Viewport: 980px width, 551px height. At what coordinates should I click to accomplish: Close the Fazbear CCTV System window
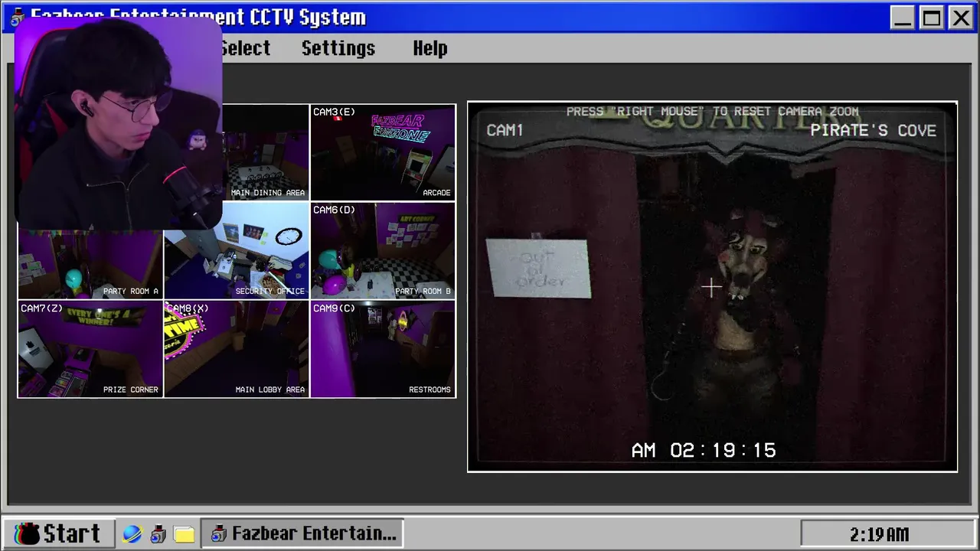coord(961,18)
